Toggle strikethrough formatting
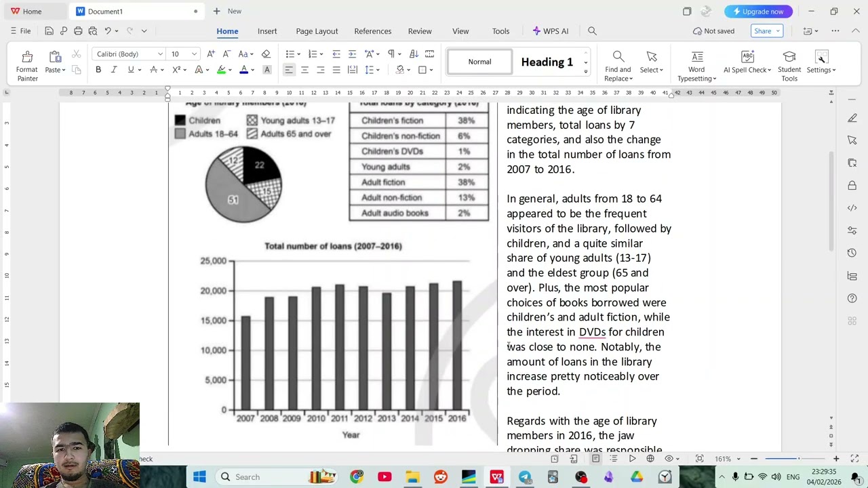 154,70
